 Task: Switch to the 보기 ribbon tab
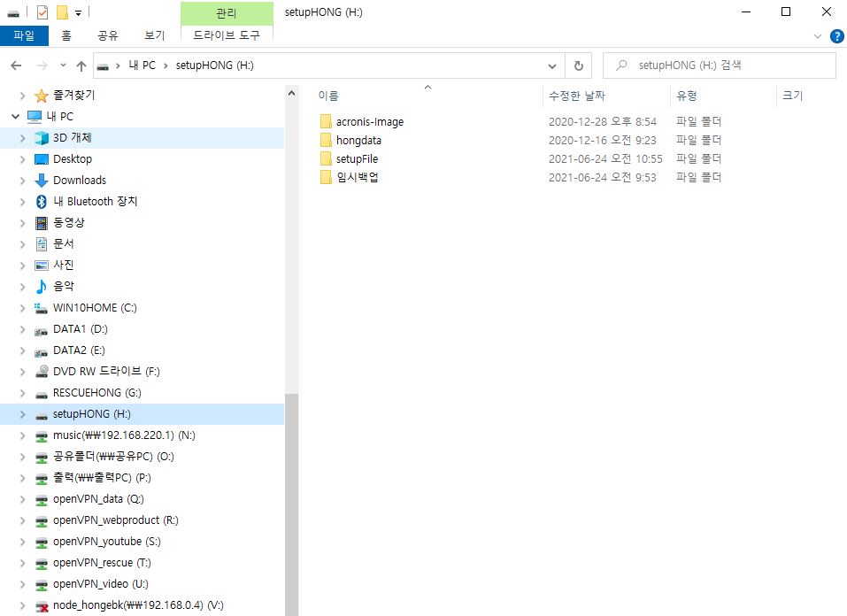click(x=155, y=35)
